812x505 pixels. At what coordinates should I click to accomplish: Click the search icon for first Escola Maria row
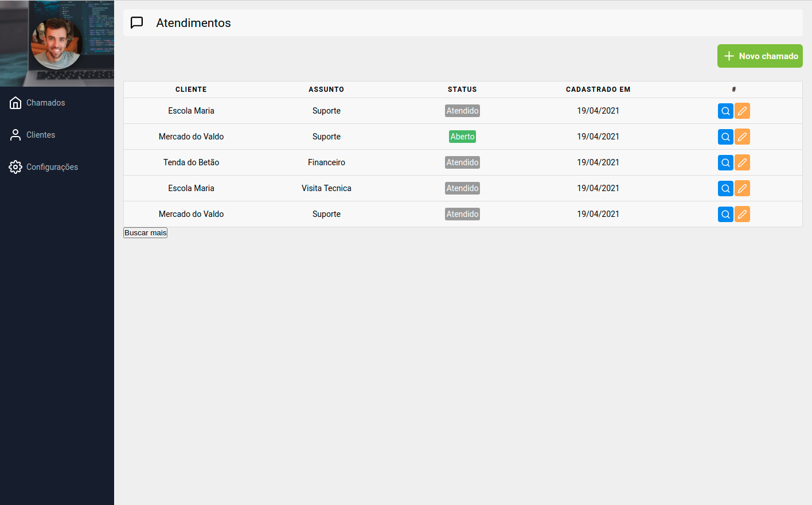tap(725, 111)
